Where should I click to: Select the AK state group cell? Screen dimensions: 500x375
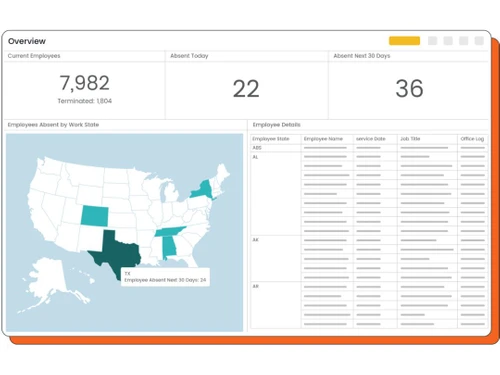(276, 259)
